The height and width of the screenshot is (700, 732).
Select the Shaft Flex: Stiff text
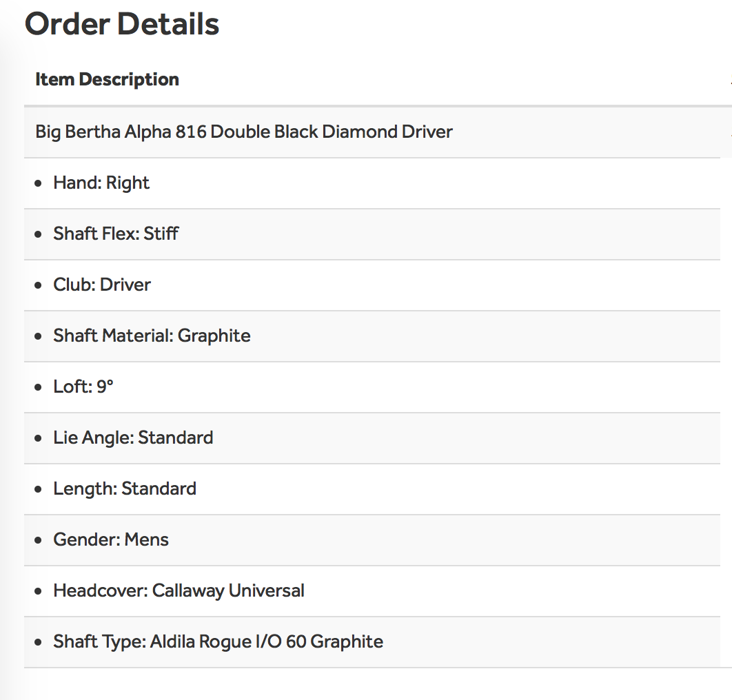116,234
